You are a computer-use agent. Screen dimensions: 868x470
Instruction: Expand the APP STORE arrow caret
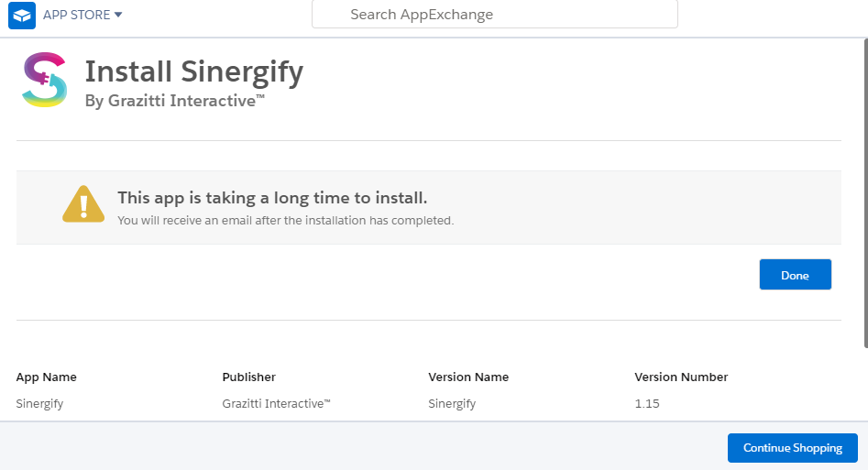pos(118,15)
